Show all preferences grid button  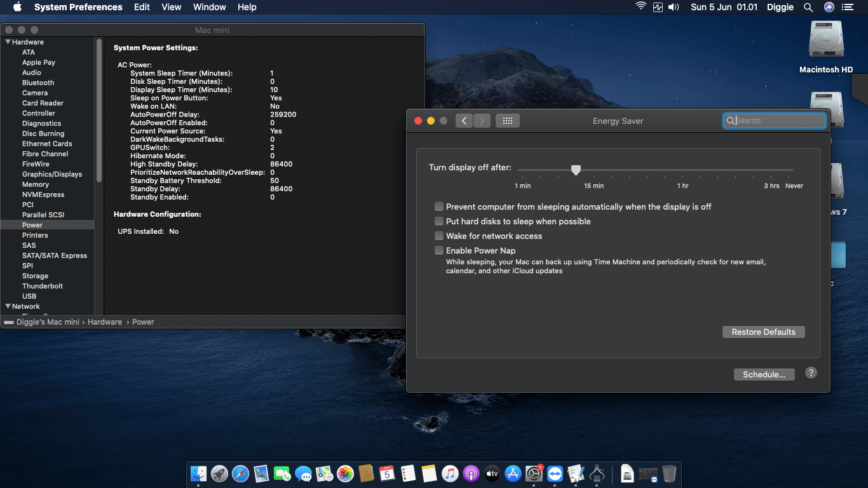(x=508, y=121)
